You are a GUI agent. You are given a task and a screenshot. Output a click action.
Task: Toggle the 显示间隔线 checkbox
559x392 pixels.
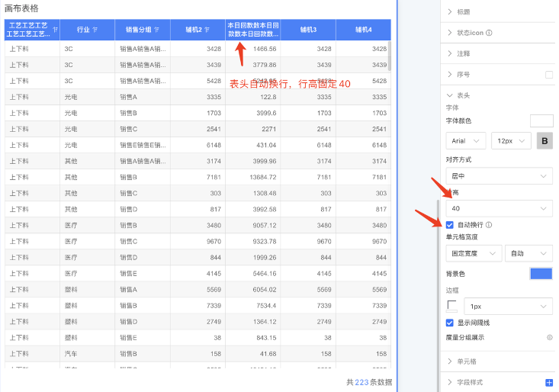point(449,323)
